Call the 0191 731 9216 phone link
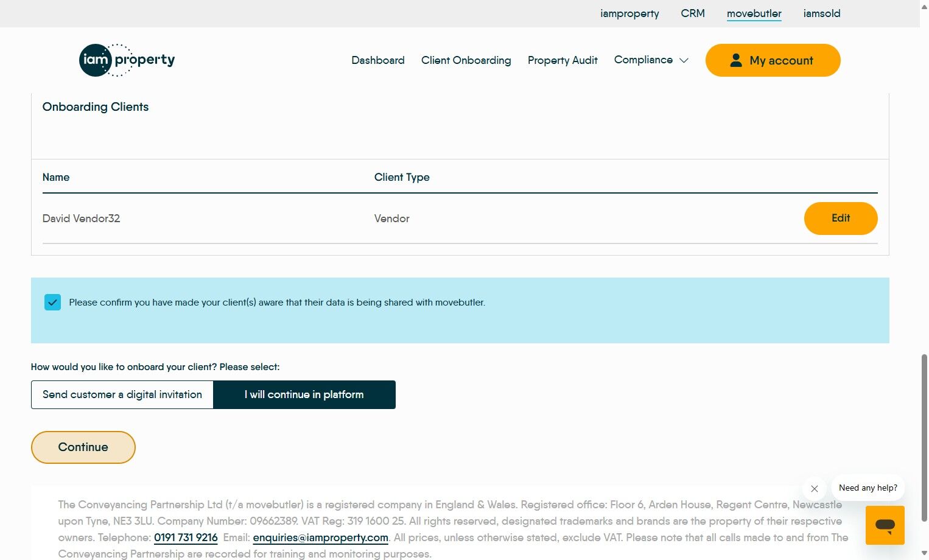Viewport: 929px width, 560px height. pyautogui.click(x=186, y=537)
